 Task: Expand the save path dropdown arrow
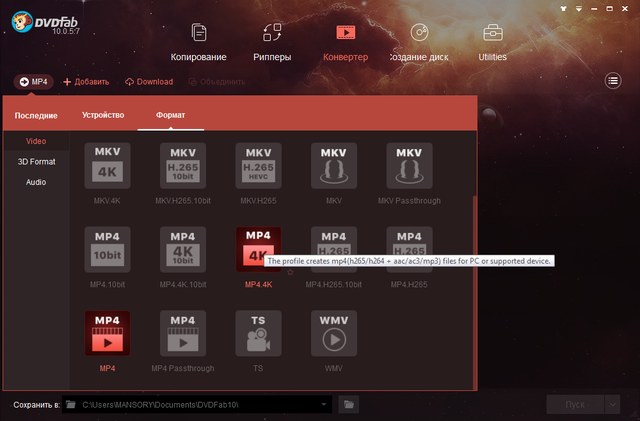click(324, 405)
